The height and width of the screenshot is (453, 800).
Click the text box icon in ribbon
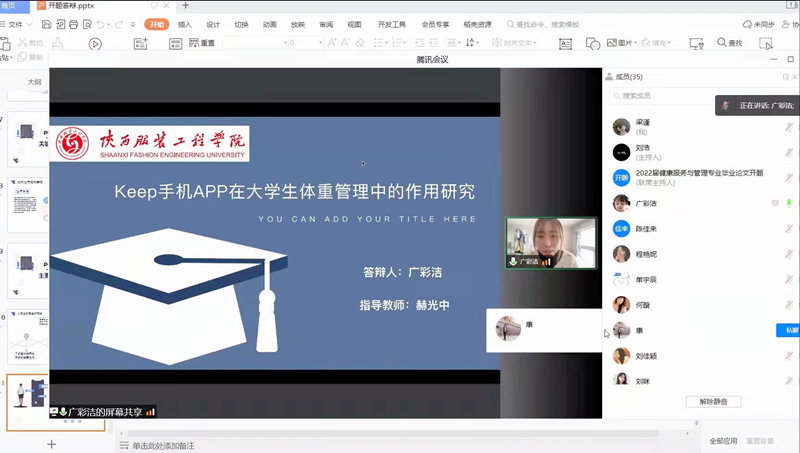(565, 44)
